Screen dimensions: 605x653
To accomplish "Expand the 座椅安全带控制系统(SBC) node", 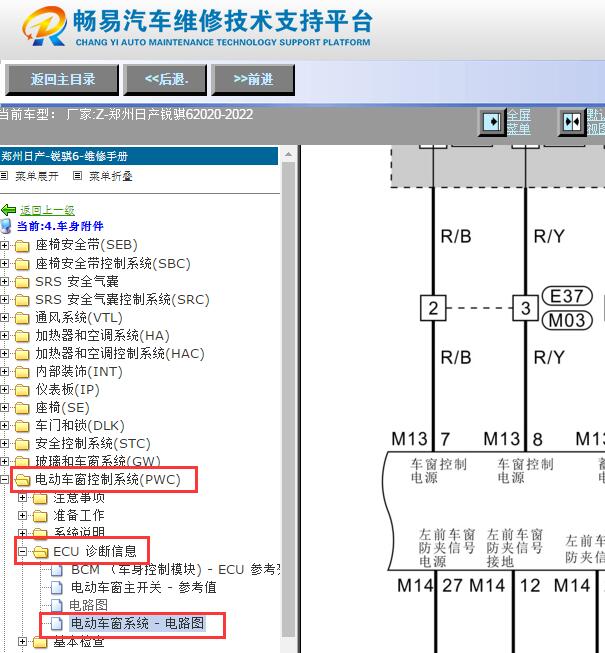I will coord(4,263).
